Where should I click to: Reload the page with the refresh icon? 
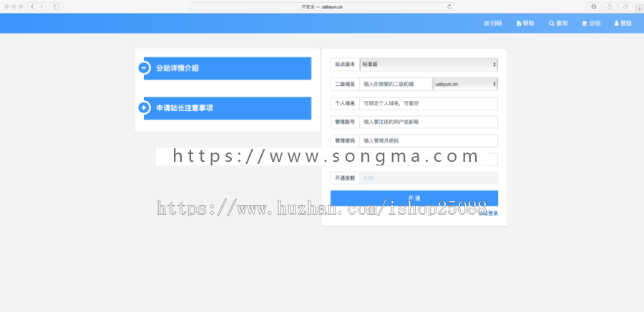449,6
